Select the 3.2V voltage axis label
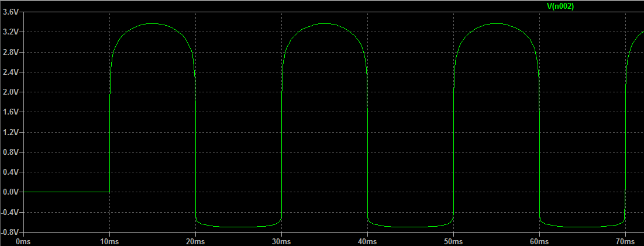The image size is (644, 246). pos(11,32)
